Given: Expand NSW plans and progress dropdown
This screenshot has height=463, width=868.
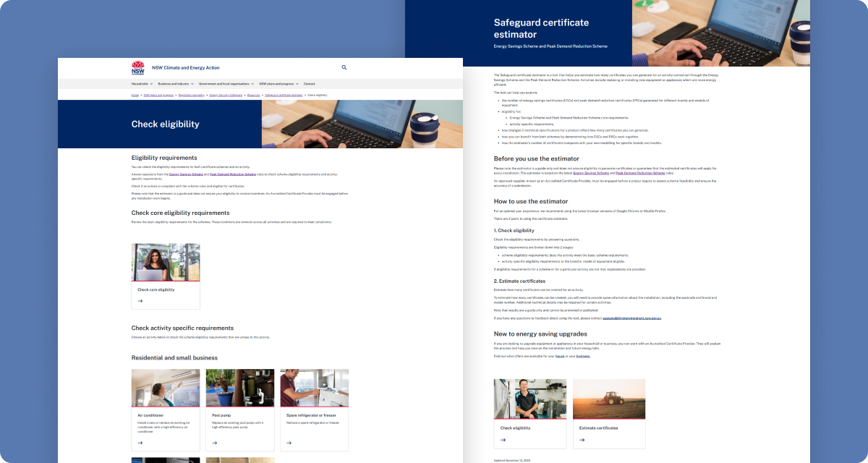Looking at the screenshot, I should coord(278,84).
